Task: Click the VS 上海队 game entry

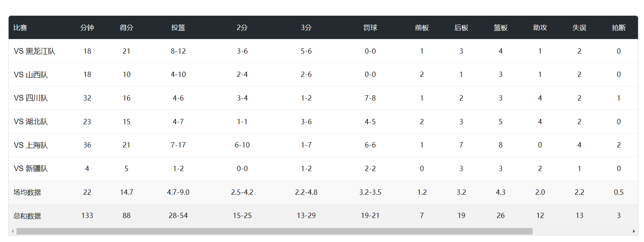Action: coord(31,145)
